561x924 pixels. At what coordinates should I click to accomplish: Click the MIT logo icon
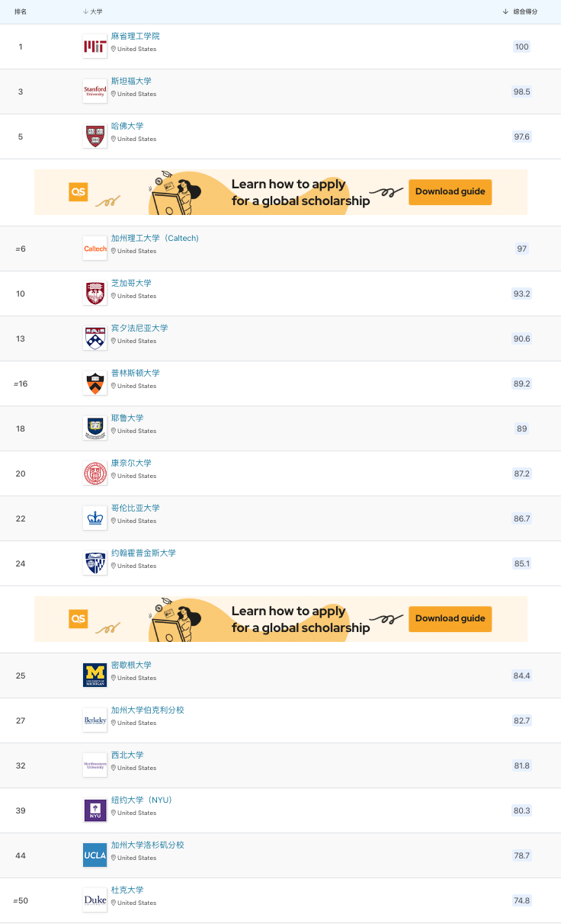click(x=95, y=47)
